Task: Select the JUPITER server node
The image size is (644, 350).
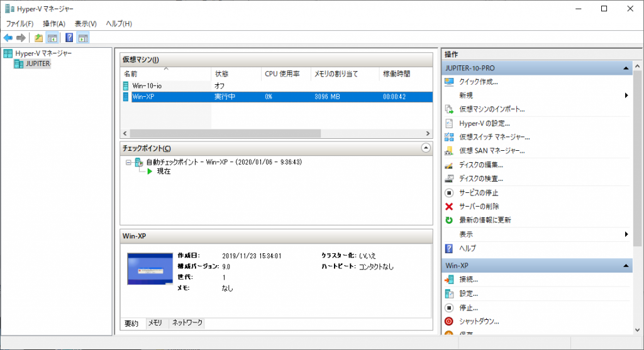Action: coord(38,63)
